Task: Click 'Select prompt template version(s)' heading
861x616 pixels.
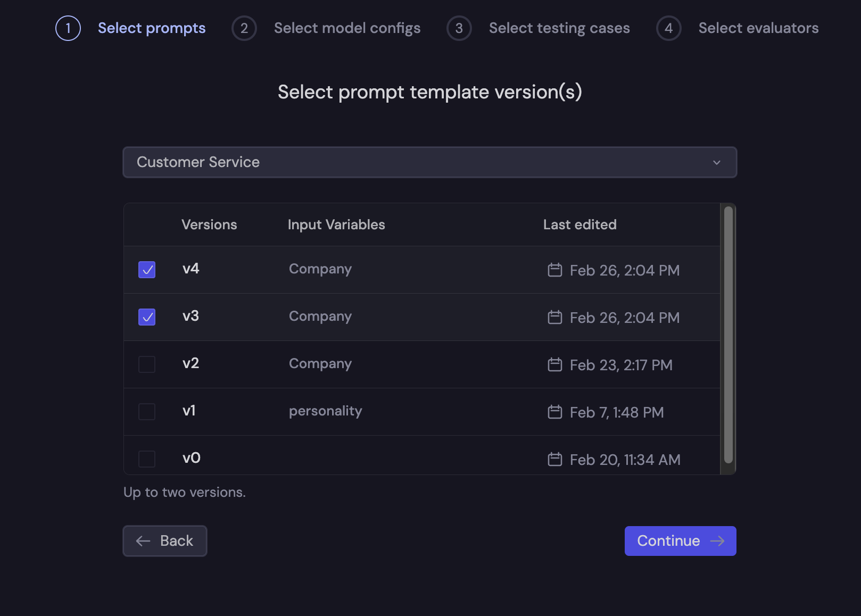Action: 430,92
